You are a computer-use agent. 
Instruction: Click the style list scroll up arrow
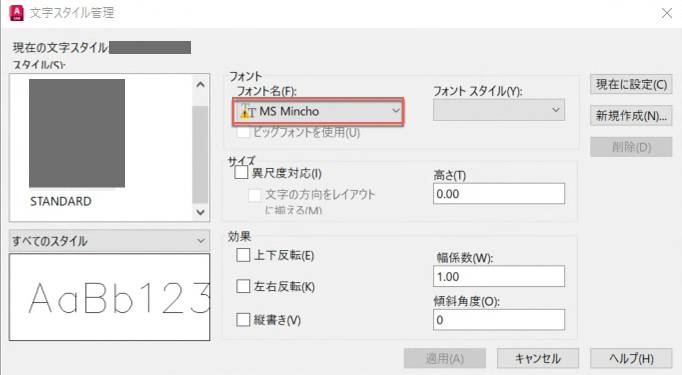point(200,85)
